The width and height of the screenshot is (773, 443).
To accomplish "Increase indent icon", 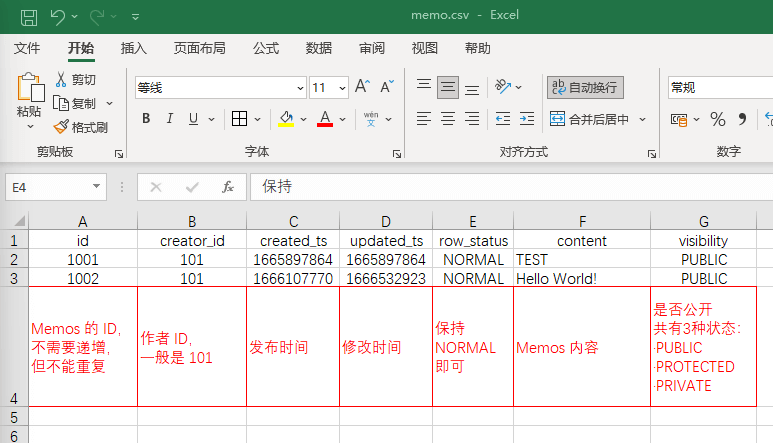I will [x=527, y=119].
